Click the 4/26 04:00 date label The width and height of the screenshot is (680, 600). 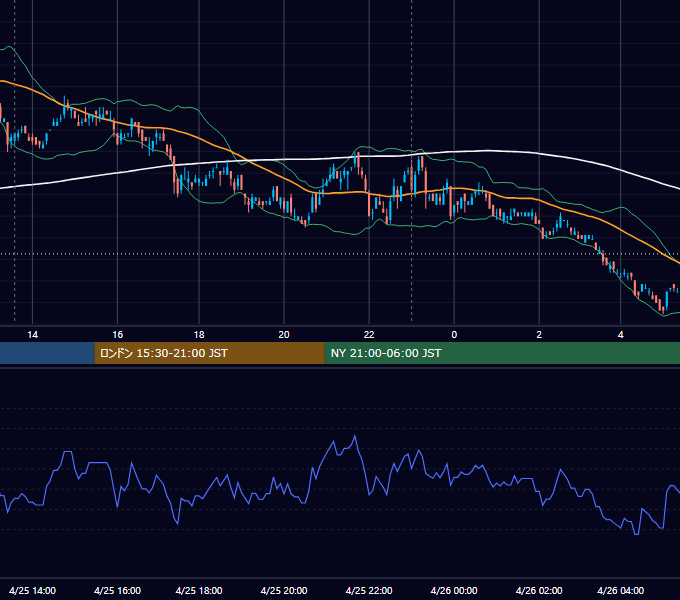point(621,590)
